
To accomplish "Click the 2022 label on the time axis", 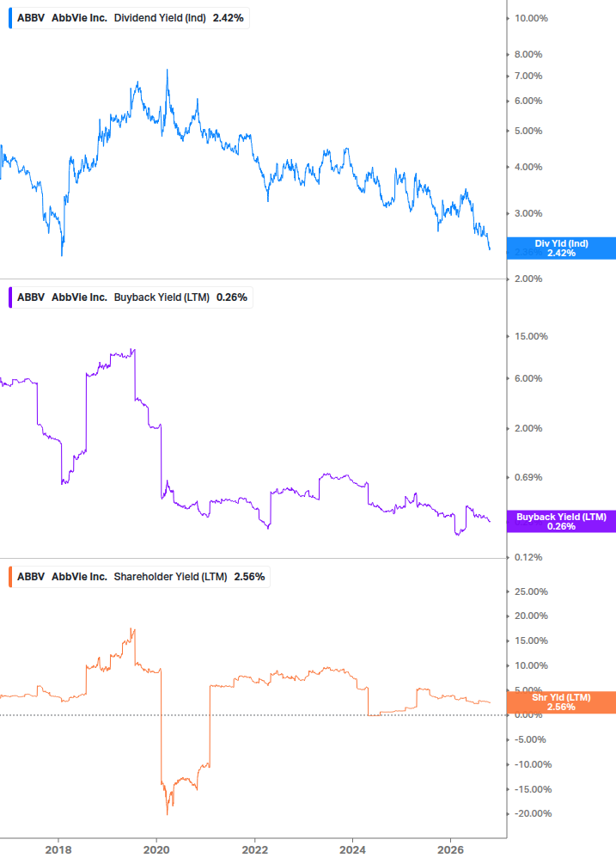I will 255,849.
